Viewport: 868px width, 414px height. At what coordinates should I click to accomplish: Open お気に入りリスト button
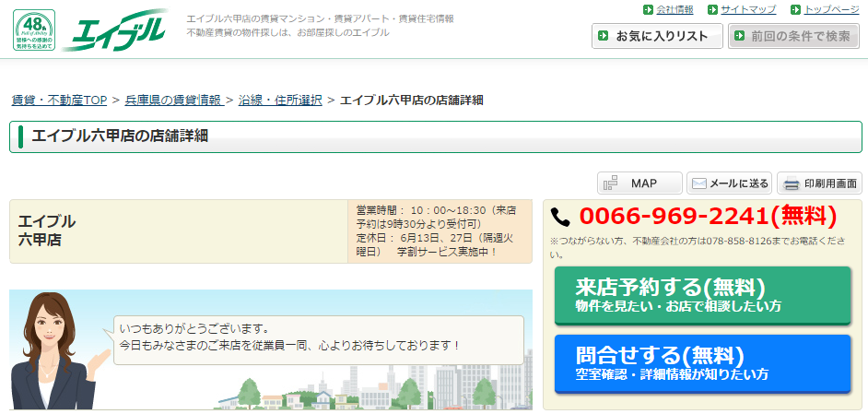[x=657, y=36]
